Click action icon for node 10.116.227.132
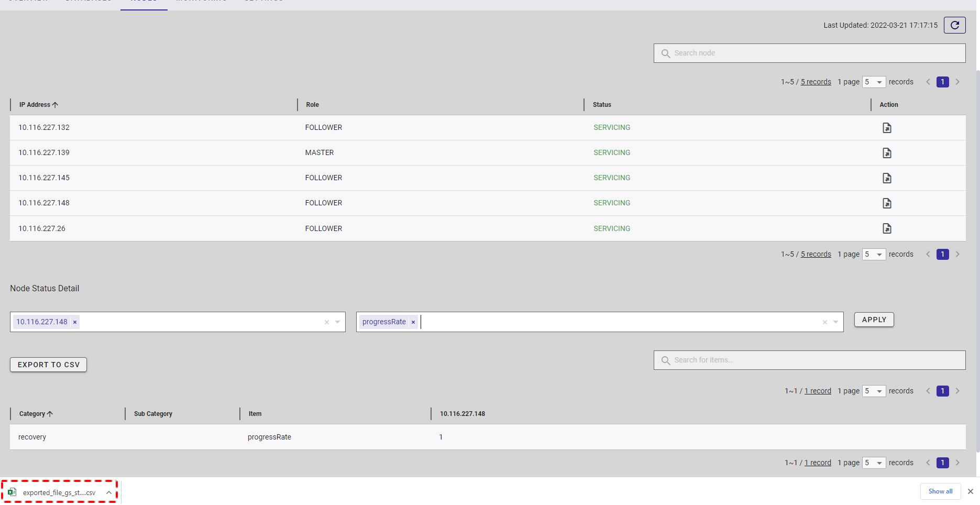The width and height of the screenshot is (980, 505). [887, 128]
